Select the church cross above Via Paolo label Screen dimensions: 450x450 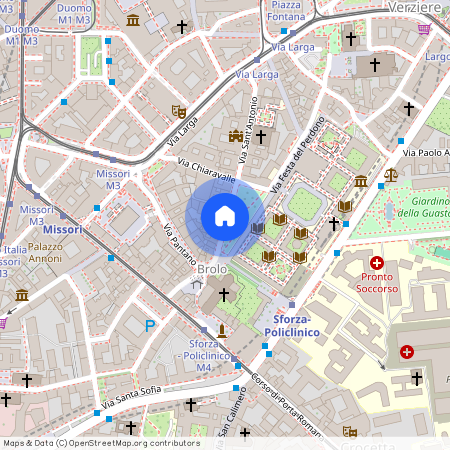pyautogui.click(x=409, y=108)
